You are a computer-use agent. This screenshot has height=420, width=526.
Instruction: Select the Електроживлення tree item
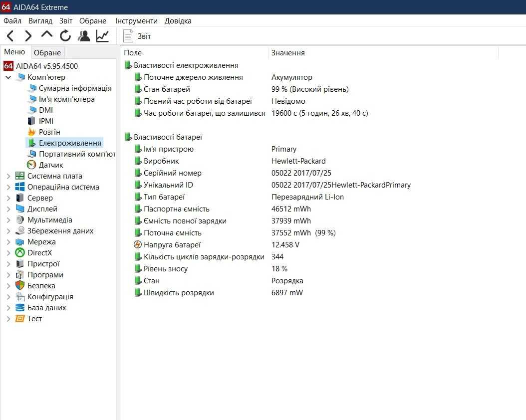pyautogui.click(x=70, y=143)
